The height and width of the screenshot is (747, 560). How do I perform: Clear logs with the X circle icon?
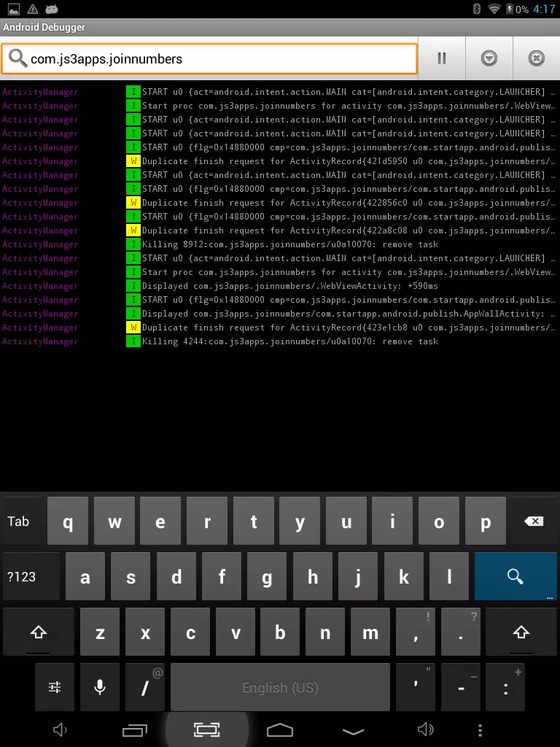(536, 58)
